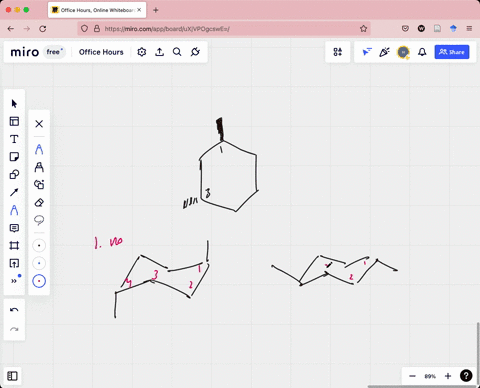Choose the smart drawing tool
This screenshot has width=480, height=388.
point(39,185)
